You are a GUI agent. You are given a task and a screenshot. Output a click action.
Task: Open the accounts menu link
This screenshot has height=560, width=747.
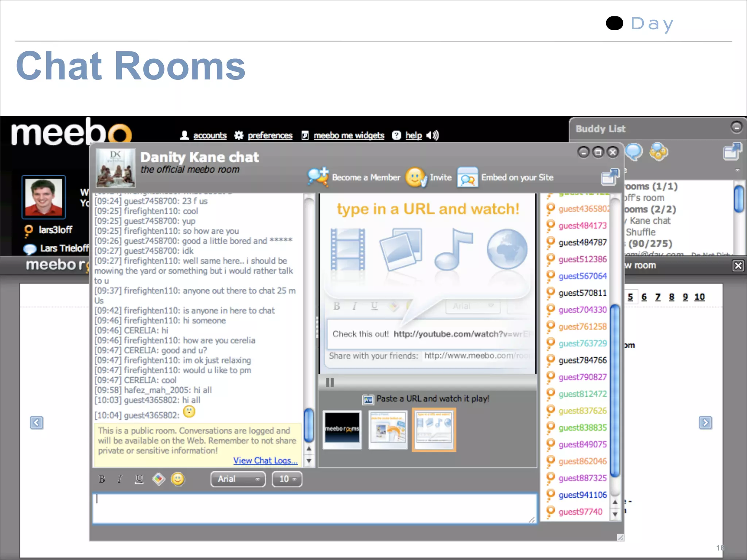click(x=210, y=136)
